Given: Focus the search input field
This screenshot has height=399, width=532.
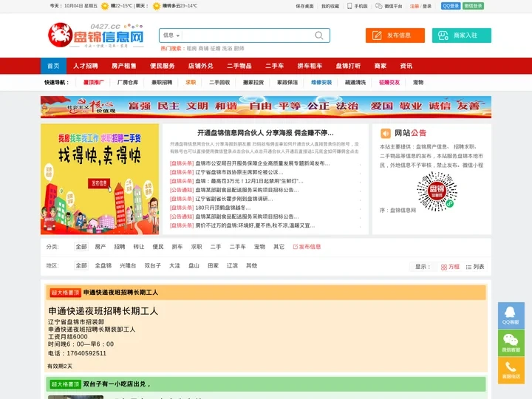Looking at the screenshot, I should point(247,35).
